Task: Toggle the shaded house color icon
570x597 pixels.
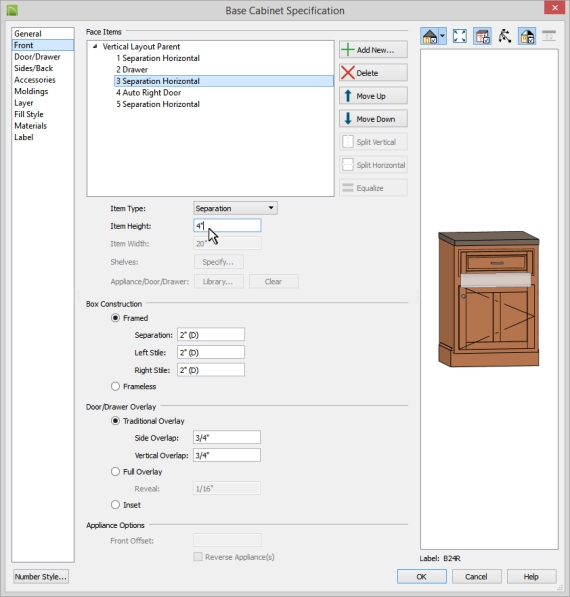Action: pyautogui.click(x=527, y=37)
